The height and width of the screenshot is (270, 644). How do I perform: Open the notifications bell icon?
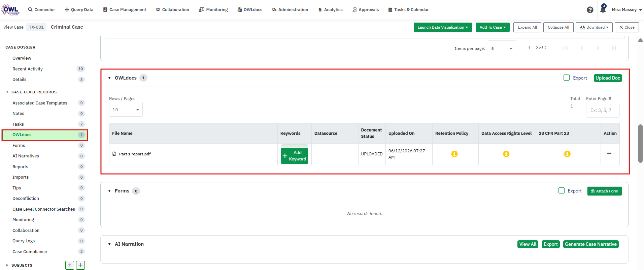pyautogui.click(x=603, y=10)
